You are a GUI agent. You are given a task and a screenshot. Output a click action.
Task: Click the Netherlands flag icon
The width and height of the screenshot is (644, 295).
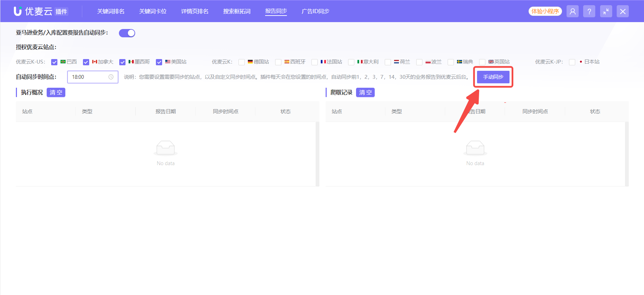coord(396,62)
